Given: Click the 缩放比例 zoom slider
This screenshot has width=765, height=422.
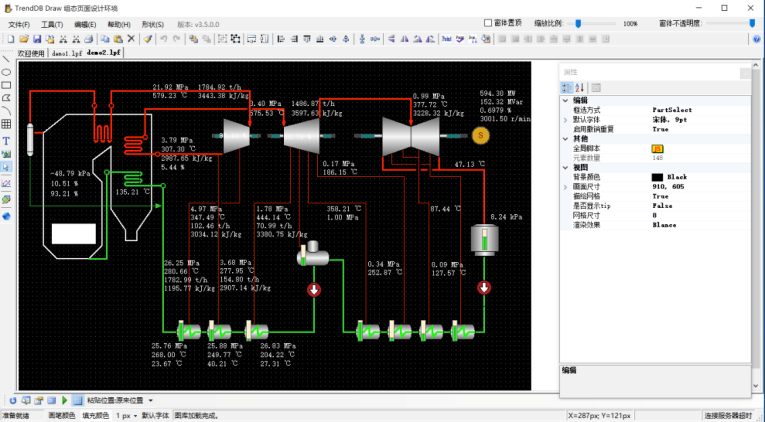Looking at the screenshot, I should pyautogui.click(x=580, y=22).
